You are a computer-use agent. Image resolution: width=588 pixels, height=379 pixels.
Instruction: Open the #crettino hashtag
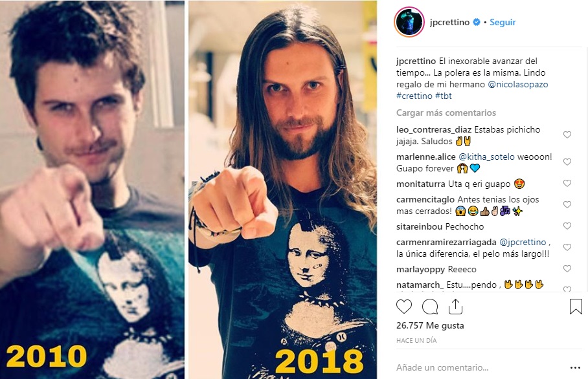[414, 96]
